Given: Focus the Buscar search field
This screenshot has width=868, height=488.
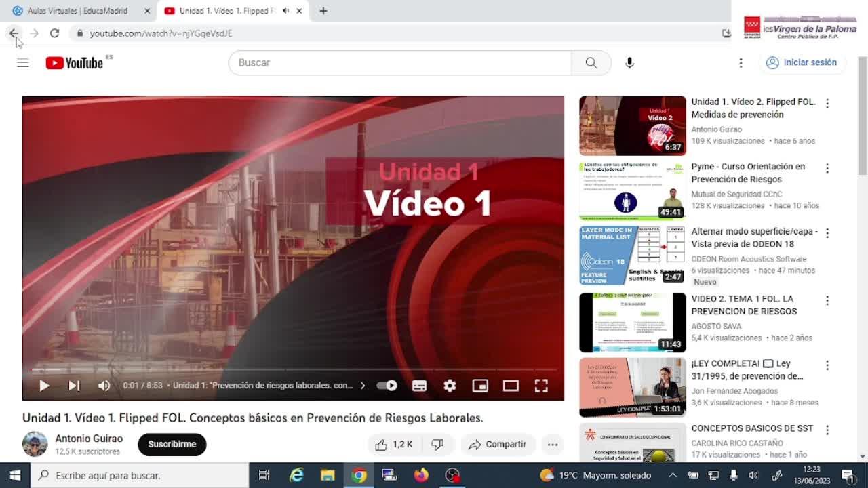Looking at the screenshot, I should (x=400, y=62).
